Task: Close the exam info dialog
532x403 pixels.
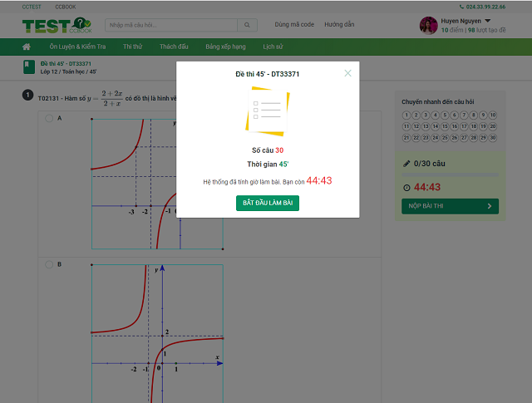Action: (x=347, y=73)
